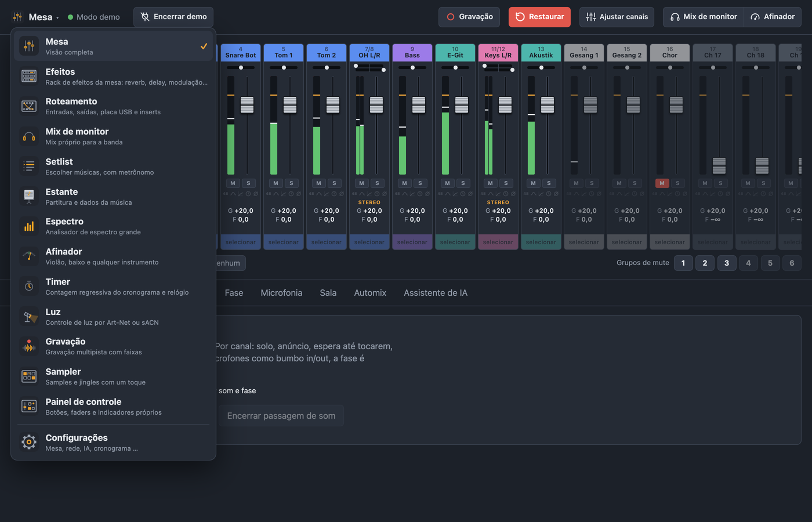Unmute the Chor channel

click(x=662, y=183)
